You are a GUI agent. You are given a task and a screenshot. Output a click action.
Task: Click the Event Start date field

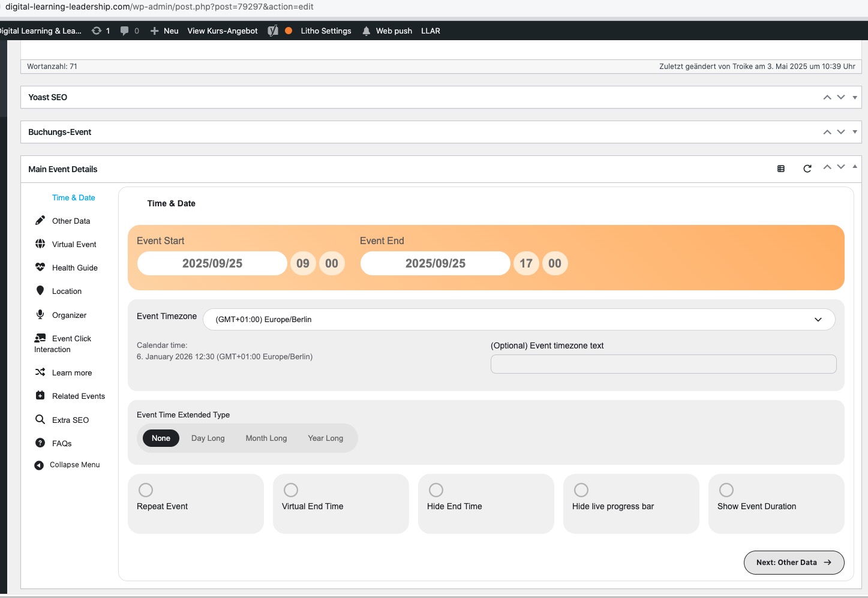212,263
